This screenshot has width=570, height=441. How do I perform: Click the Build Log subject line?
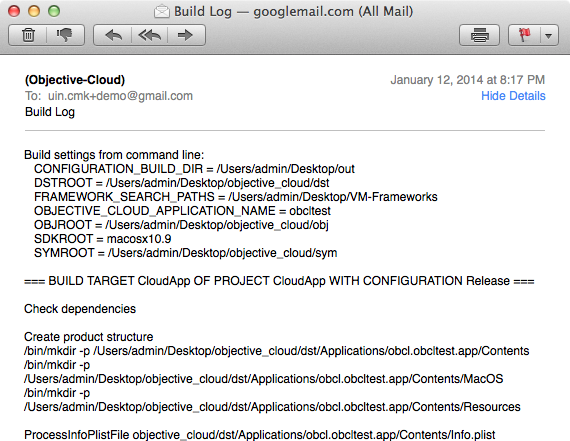[x=50, y=112]
